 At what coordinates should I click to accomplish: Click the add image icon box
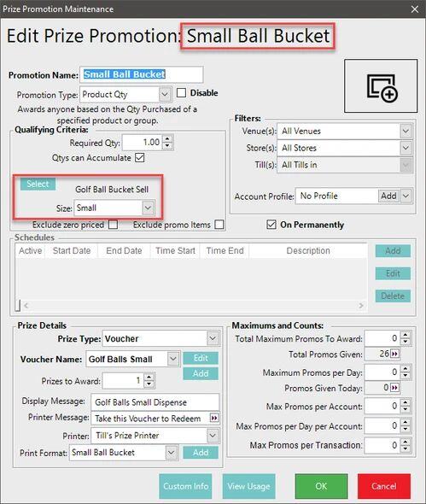381,85
